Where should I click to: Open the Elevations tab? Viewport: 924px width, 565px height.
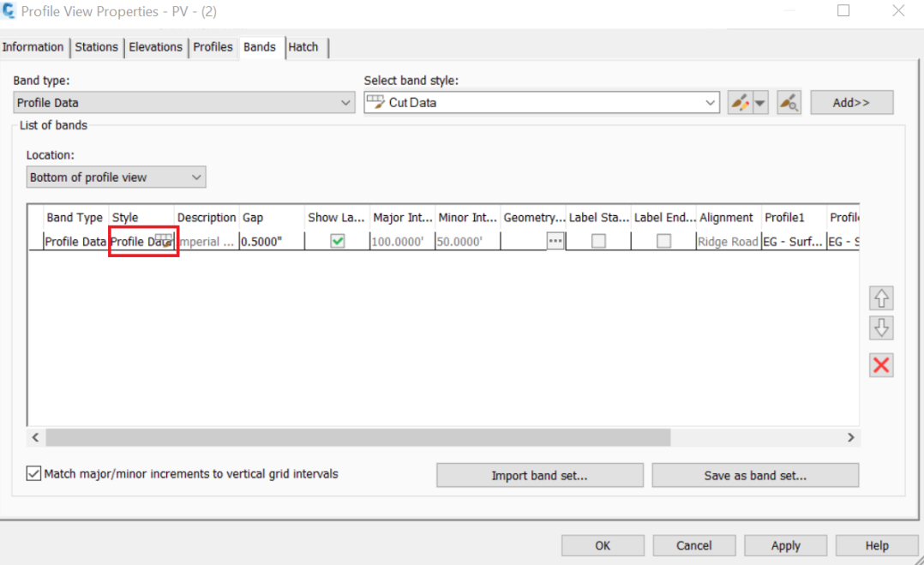click(155, 47)
